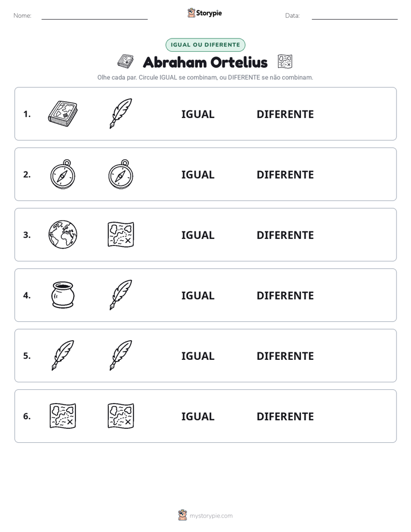Image resolution: width=411 pixels, height=532 pixels.
Task: Choose IGUAL for question 2
Action: click(x=197, y=174)
